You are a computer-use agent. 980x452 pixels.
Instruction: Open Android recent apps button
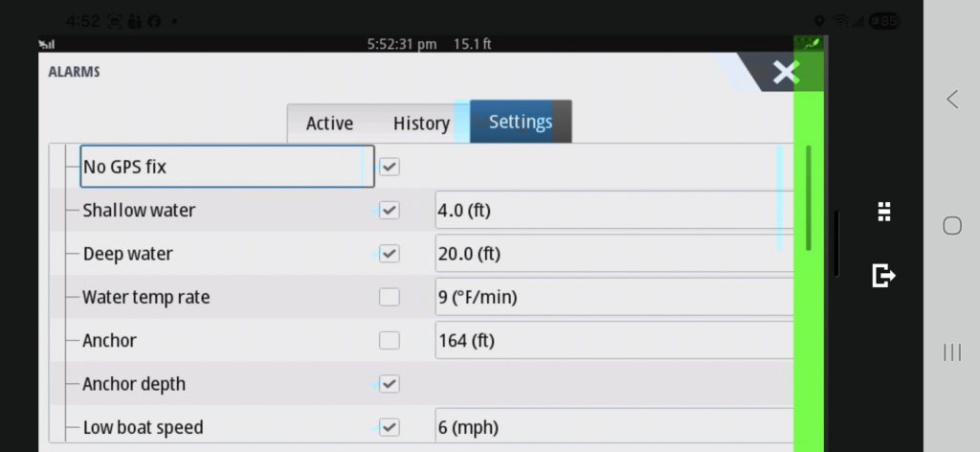[x=951, y=352]
